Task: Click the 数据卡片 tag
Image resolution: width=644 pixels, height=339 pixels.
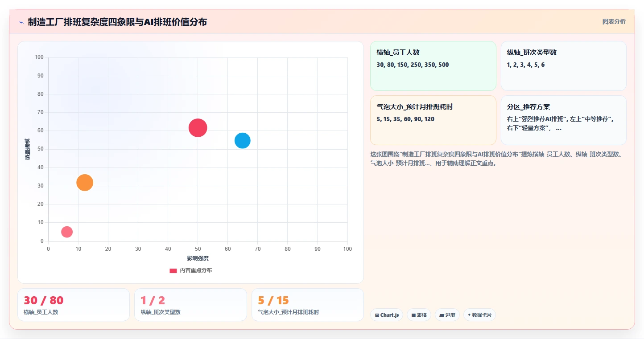Action: (x=479, y=315)
